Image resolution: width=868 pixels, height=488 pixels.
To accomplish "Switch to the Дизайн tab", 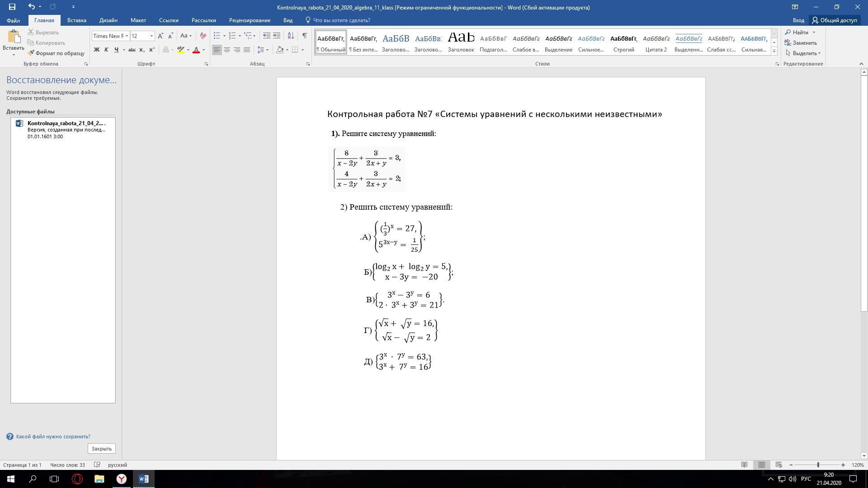I will point(108,20).
